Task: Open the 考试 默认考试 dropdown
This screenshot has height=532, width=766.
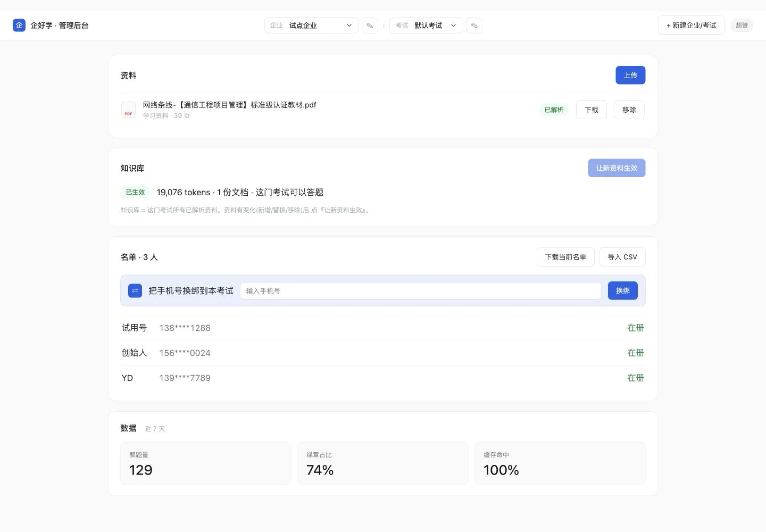Action: click(426, 25)
